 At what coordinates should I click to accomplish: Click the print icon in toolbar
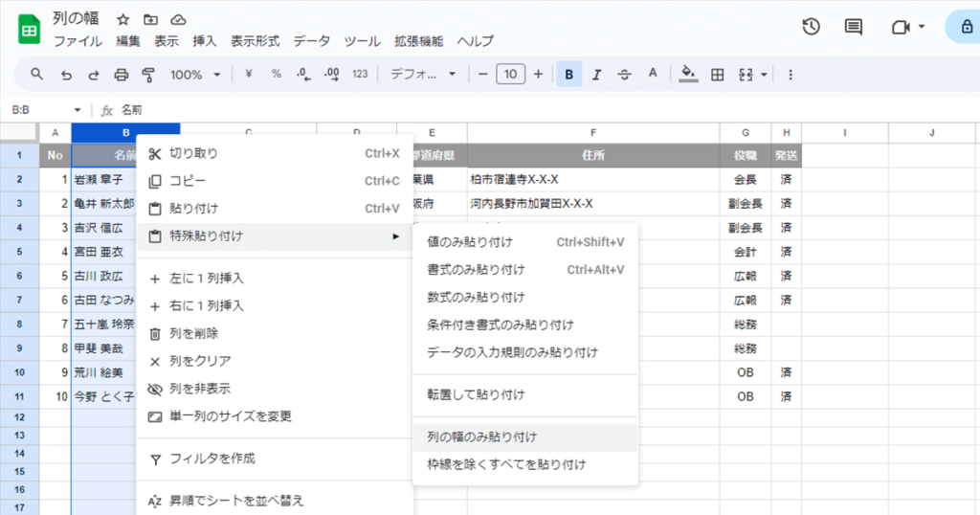(x=121, y=75)
